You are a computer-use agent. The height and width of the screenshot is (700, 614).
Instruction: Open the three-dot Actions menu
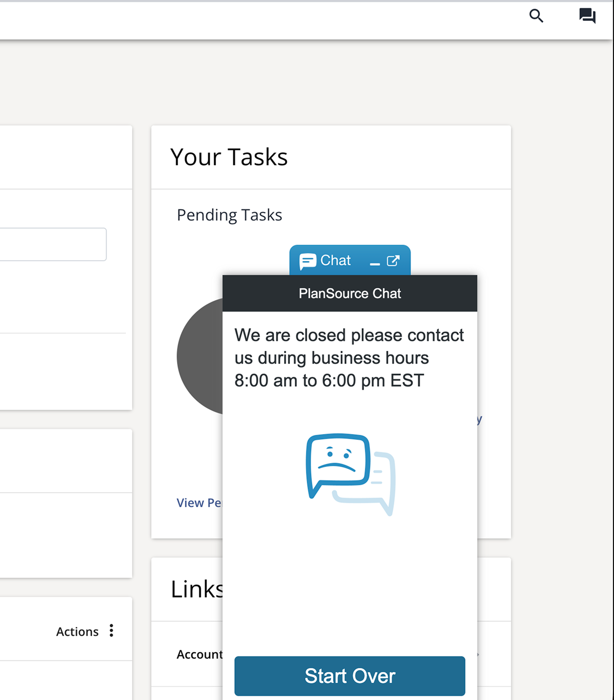111,631
